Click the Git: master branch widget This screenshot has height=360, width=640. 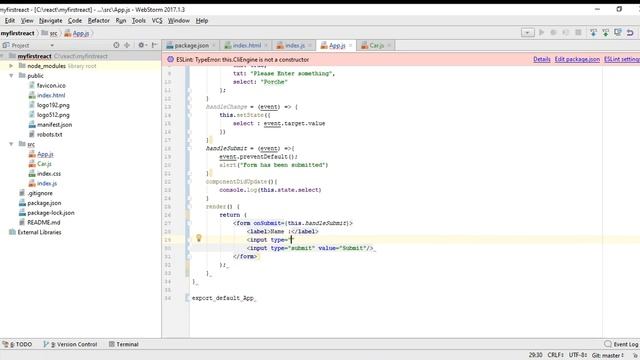608,355
